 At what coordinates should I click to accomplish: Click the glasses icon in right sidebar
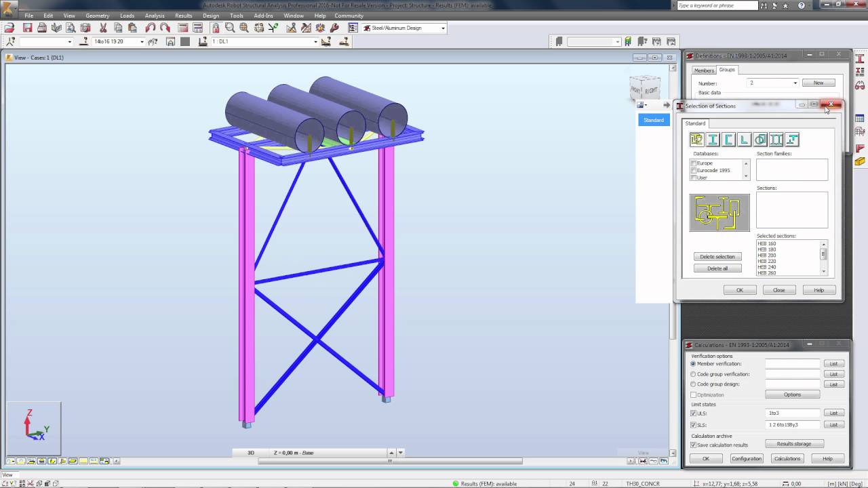coord(860,86)
